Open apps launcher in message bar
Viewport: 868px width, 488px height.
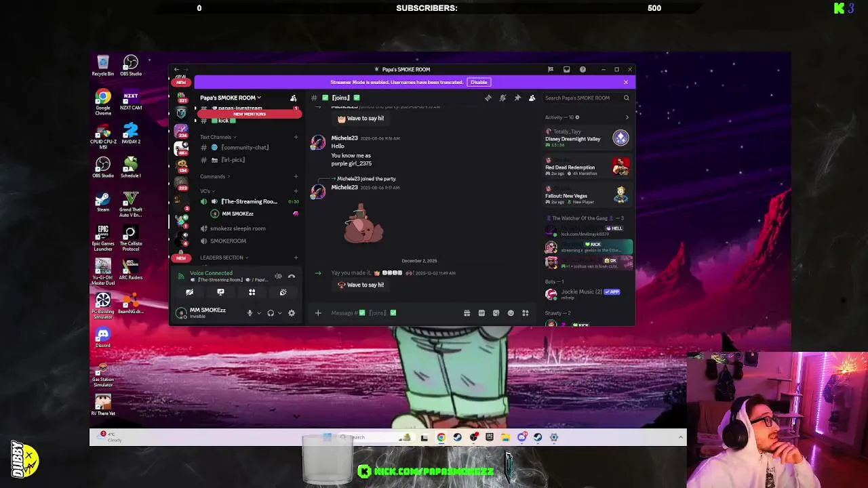[x=525, y=312]
